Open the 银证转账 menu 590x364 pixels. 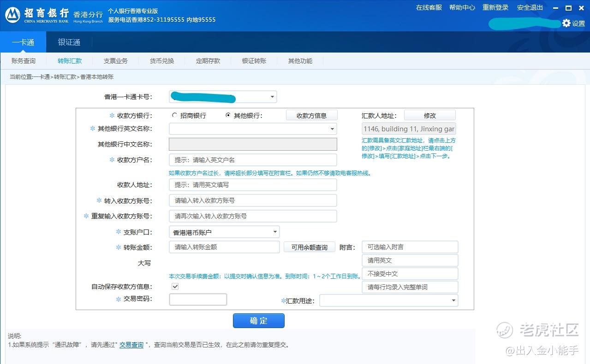tap(254, 61)
